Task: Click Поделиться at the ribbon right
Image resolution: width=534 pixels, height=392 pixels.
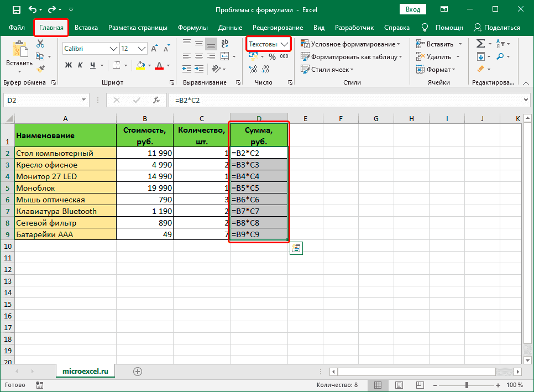Action: tap(501, 27)
